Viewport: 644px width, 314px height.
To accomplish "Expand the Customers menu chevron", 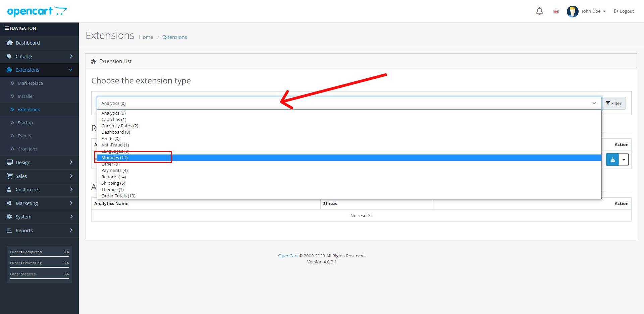I will [71, 189].
